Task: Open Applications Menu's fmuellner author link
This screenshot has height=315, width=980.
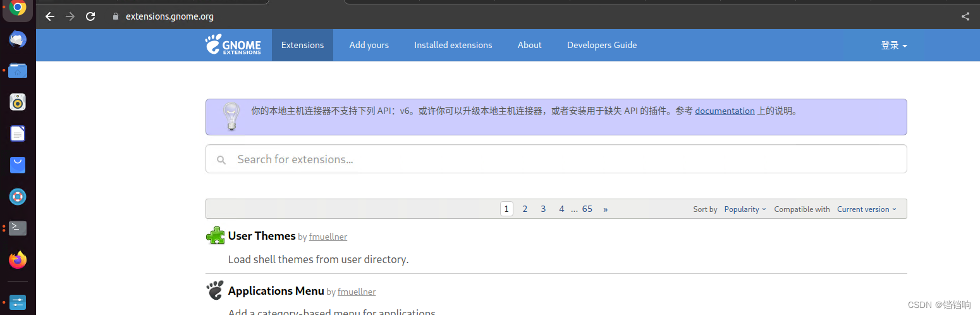Action: tap(357, 292)
